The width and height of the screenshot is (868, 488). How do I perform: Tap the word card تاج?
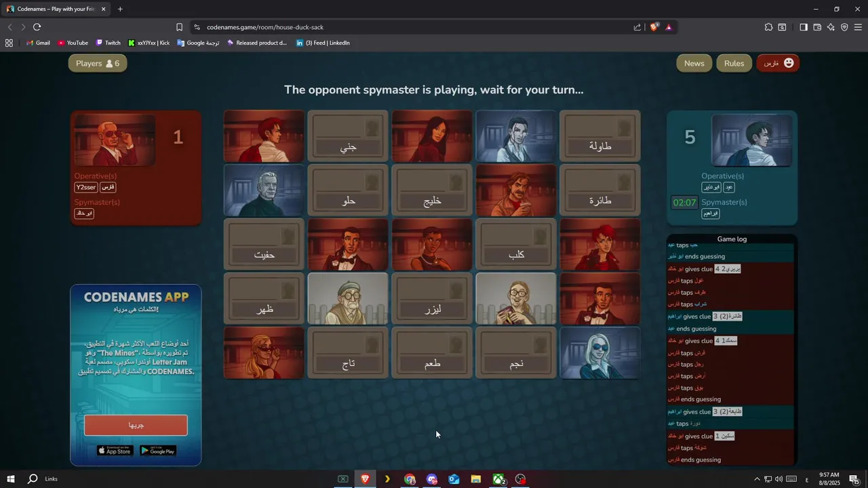point(348,353)
